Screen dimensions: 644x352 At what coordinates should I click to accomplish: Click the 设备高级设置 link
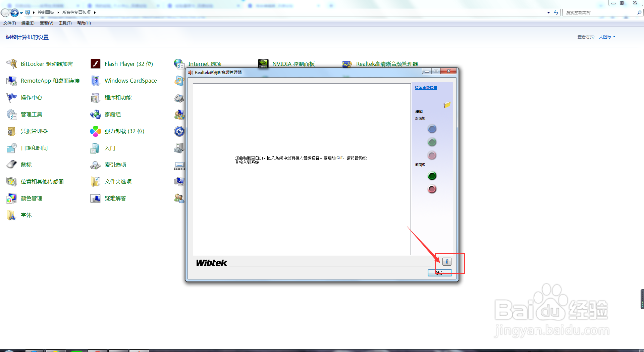point(426,88)
